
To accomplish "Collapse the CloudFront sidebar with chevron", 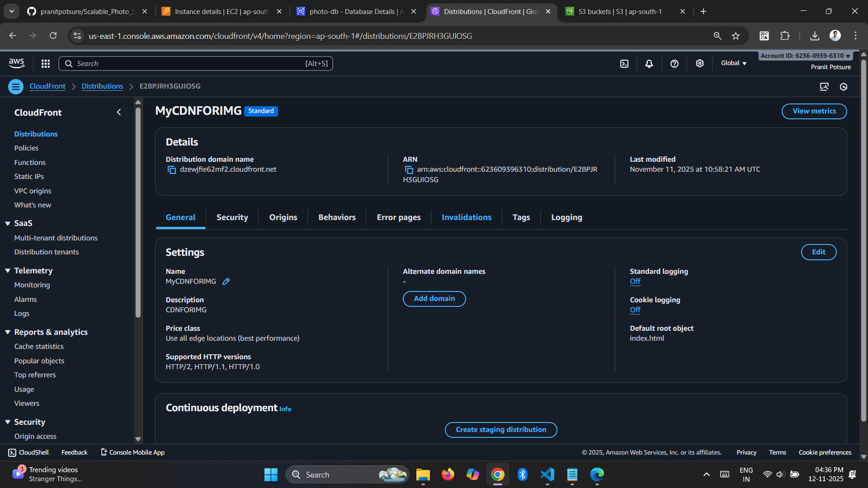I will (x=119, y=112).
